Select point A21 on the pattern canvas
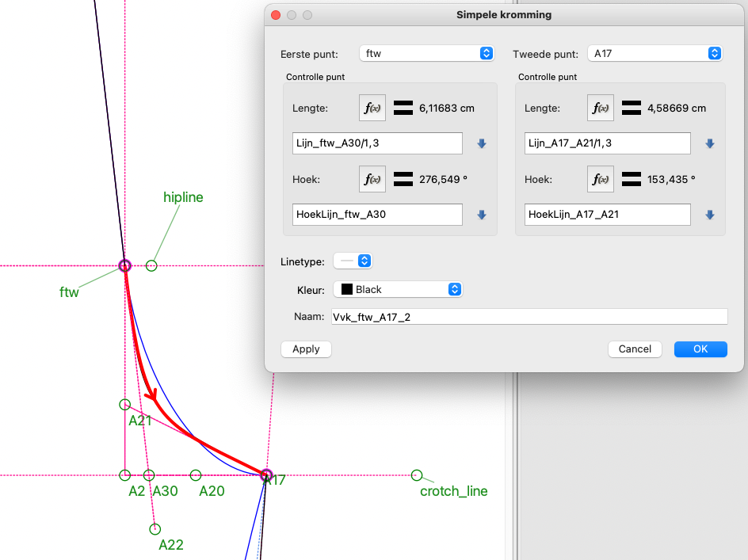748x560 pixels. (x=124, y=405)
